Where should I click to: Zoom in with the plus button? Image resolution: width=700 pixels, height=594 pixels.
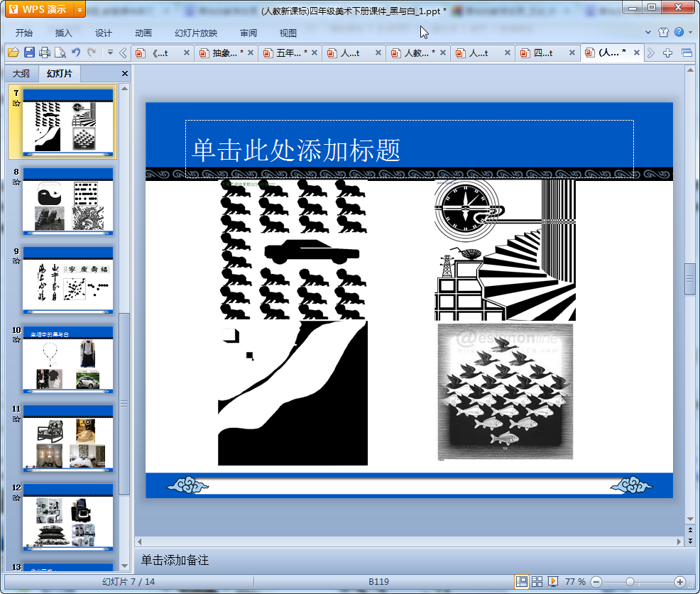coord(680,581)
